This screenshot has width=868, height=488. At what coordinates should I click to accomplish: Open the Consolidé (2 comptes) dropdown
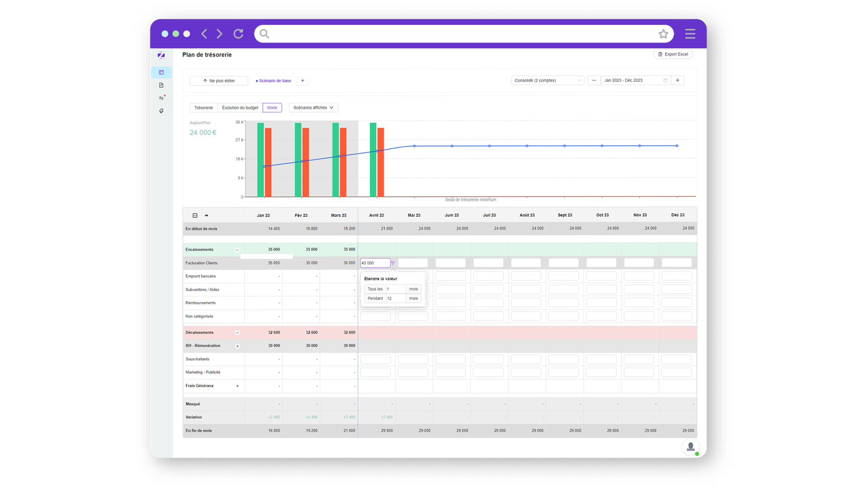547,80
